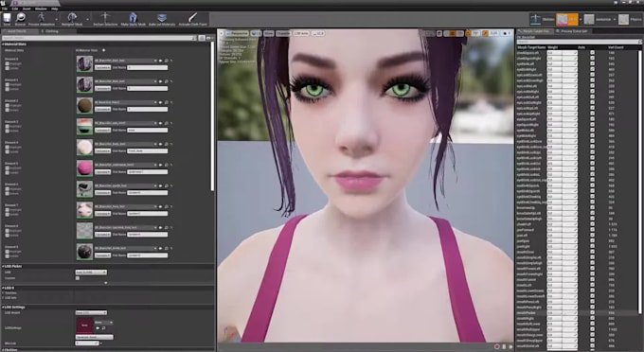Click the Generate Asset button
Viewport: 644px width, 352px height.
click(95, 337)
